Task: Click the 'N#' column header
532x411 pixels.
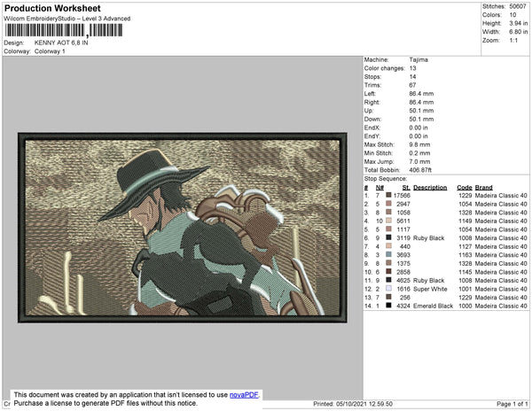Action: coord(379,188)
